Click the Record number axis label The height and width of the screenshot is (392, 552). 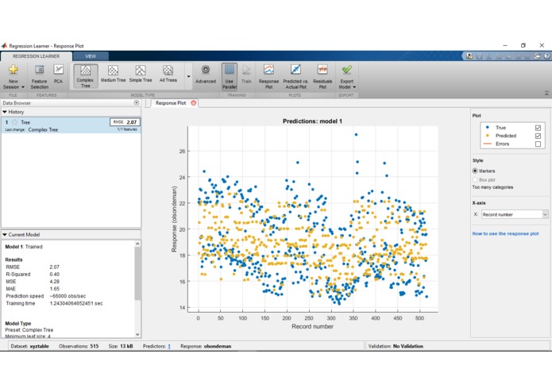(312, 326)
